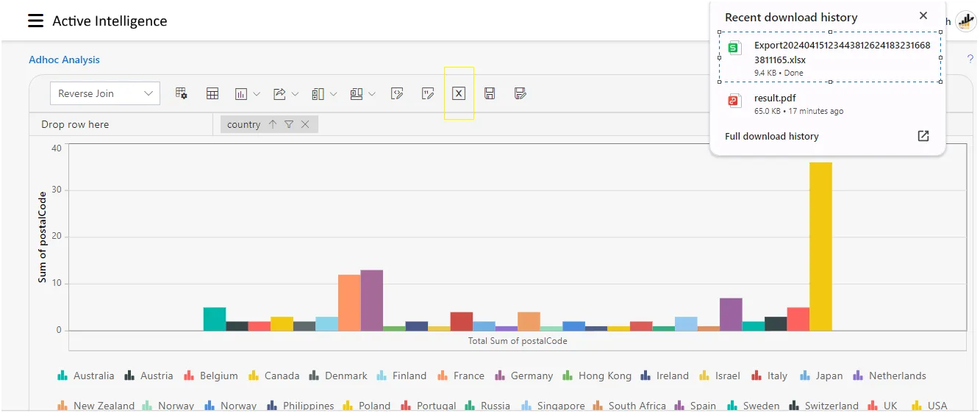Open the Reverse Join combo box

(105, 93)
